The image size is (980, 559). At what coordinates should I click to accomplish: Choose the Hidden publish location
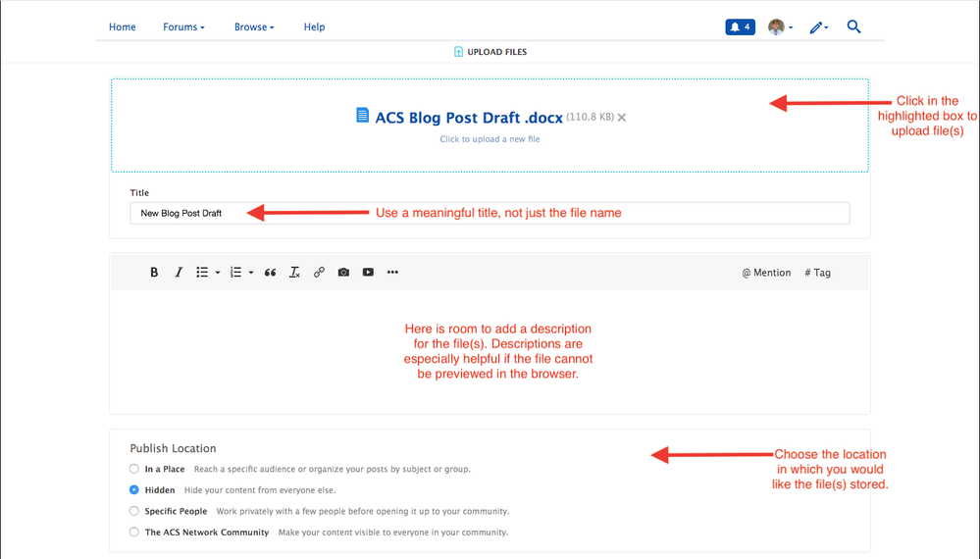click(134, 489)
